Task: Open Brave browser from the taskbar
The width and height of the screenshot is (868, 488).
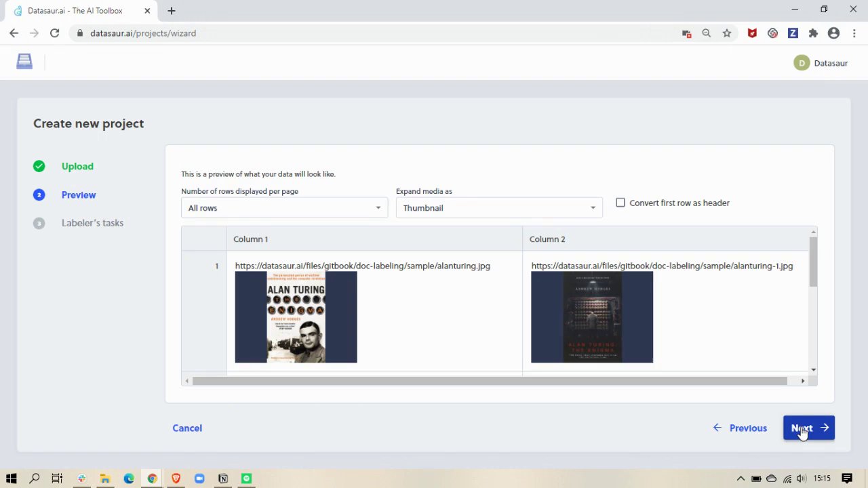Action: [176, 479]
